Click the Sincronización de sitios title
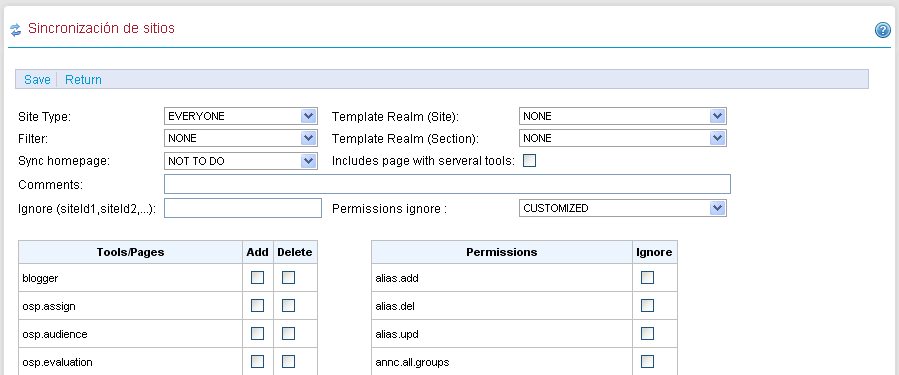Viewport: 899px width, 375px height. [x=101, y=28]
